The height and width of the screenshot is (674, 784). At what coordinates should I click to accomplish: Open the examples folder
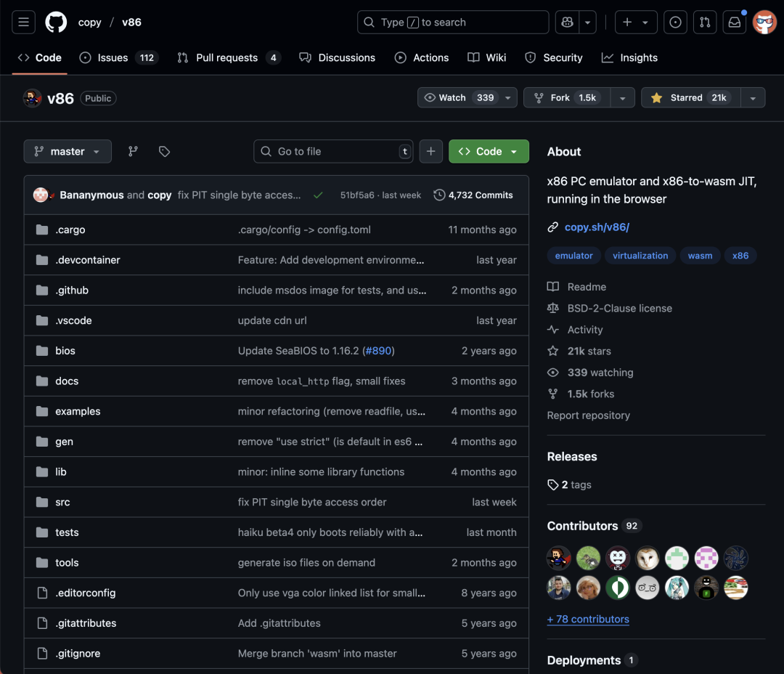[x=78, y=411]
